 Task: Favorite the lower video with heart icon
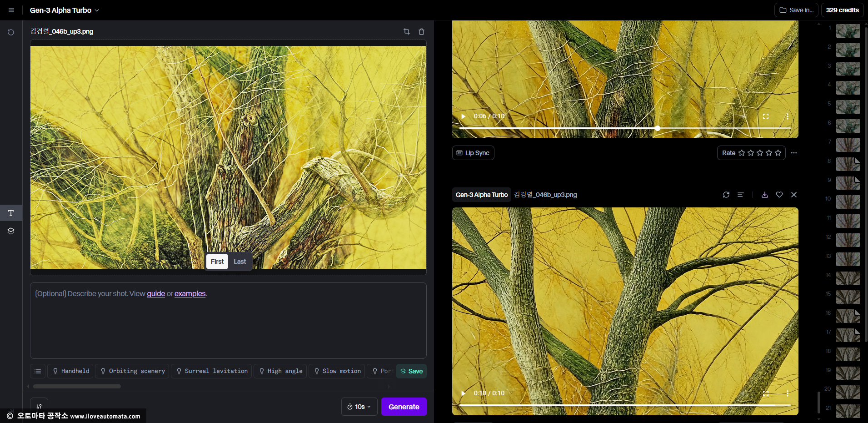pyautogui.click(x=779, y=195)
